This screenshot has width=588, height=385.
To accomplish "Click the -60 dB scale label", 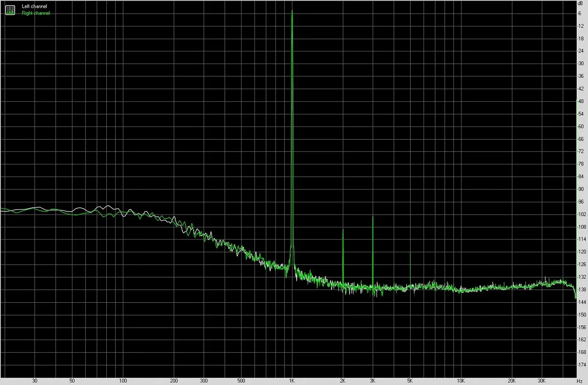I will click(x=580, y=126).
